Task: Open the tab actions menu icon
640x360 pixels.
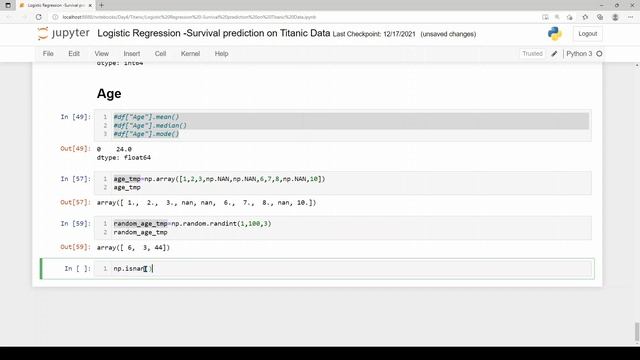Action: point(8,5)
